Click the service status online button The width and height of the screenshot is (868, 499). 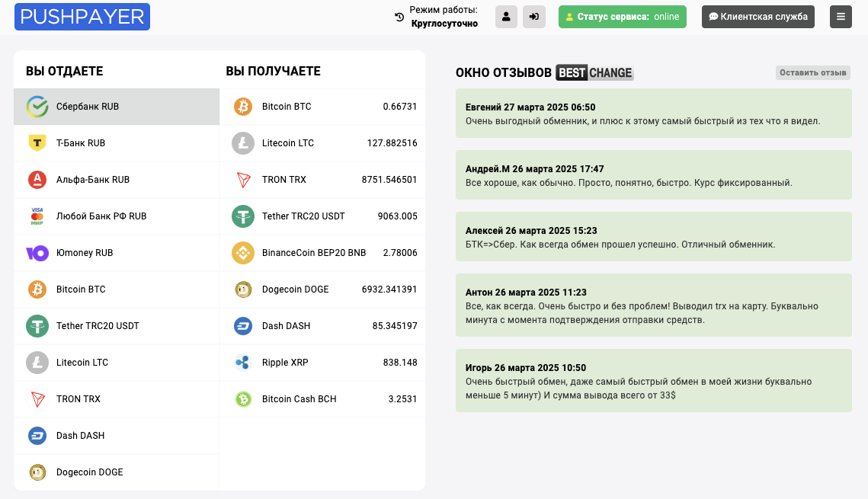622,17
